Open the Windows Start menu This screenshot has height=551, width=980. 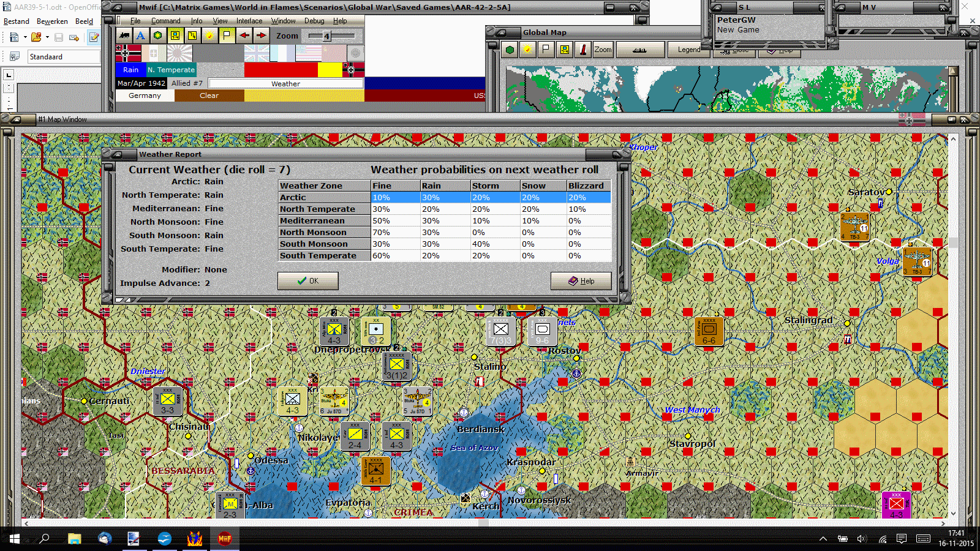click(x=15, y=539)
